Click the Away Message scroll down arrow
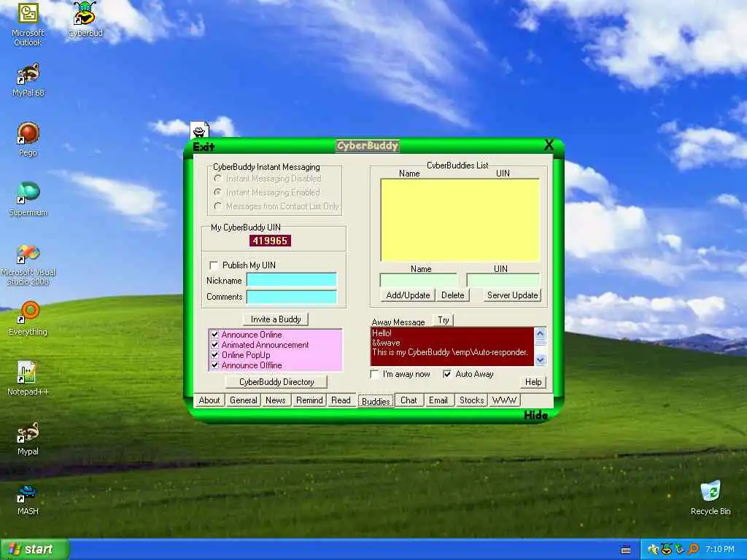The height and width of the screenshot is (560, 747). click(540, 360)
